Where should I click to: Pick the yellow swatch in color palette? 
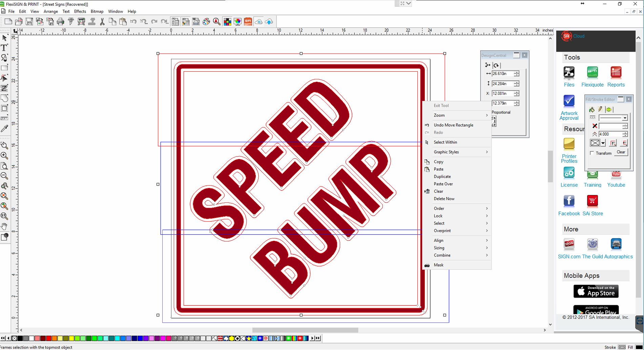(71, 338)
